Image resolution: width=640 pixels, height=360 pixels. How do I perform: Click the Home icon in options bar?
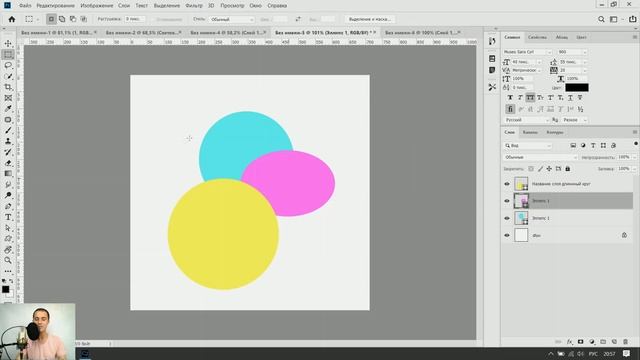(12, 19)
